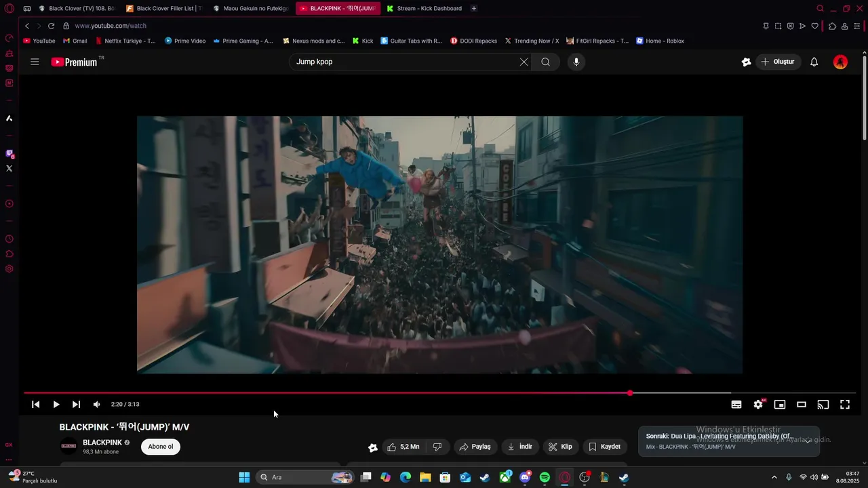Viewport: 868px width, 488px height.
Task: Enable the miniplayer mode
Action: click(780, 404)
